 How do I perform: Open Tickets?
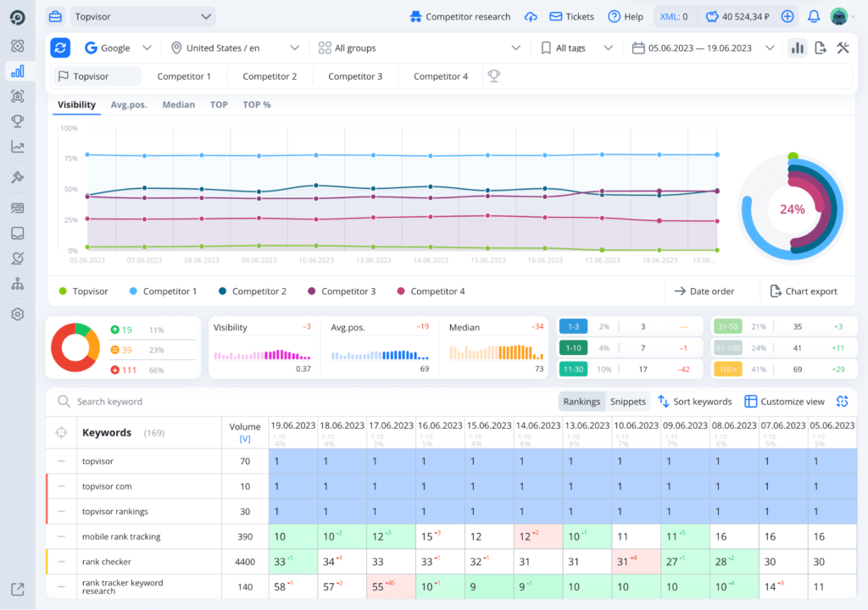pyautogui.click(x=572, y=17)
